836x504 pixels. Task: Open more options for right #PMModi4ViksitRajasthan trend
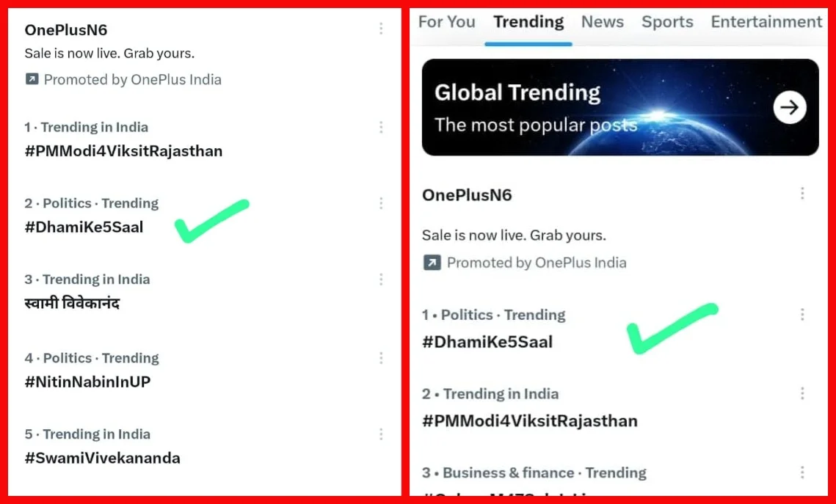pos(802,394)
